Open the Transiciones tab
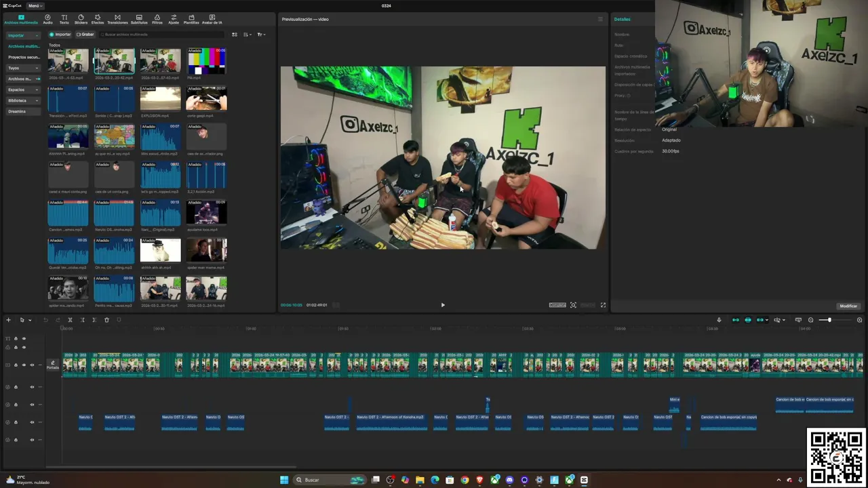 117,19
